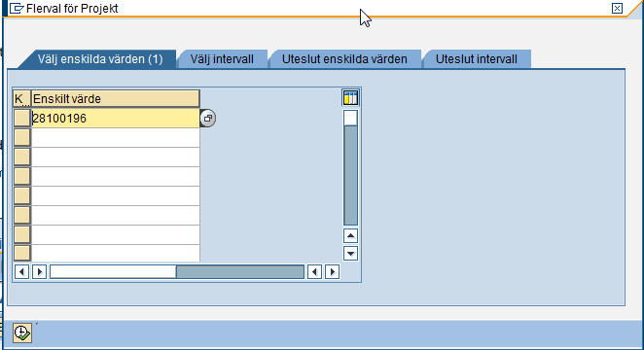Viewport: 644px width, 350px height.
Task: Select second row selector box
Action: coord(21,137)
